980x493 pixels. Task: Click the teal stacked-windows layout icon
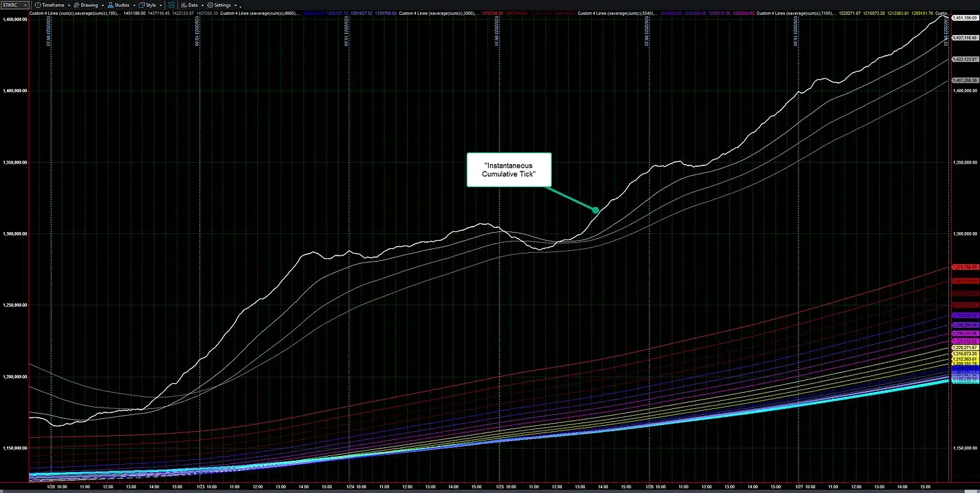coord(170,5)
